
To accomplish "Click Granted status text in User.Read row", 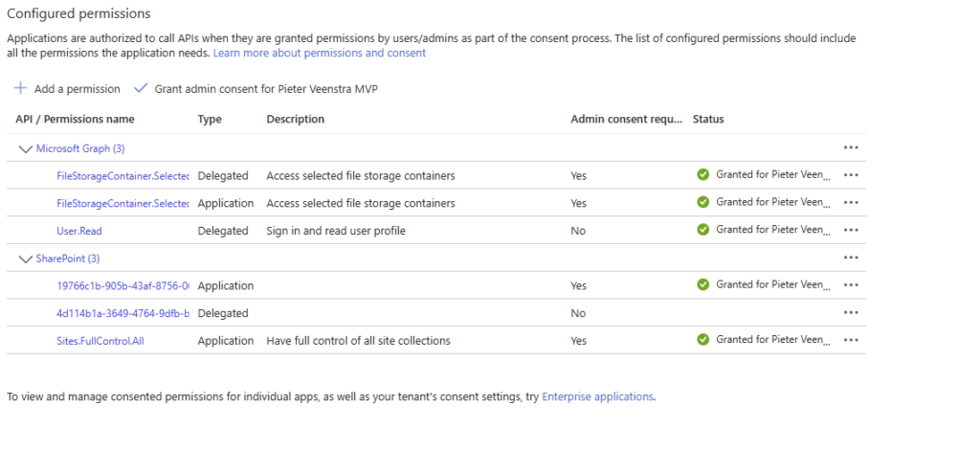I will [773, 230].
